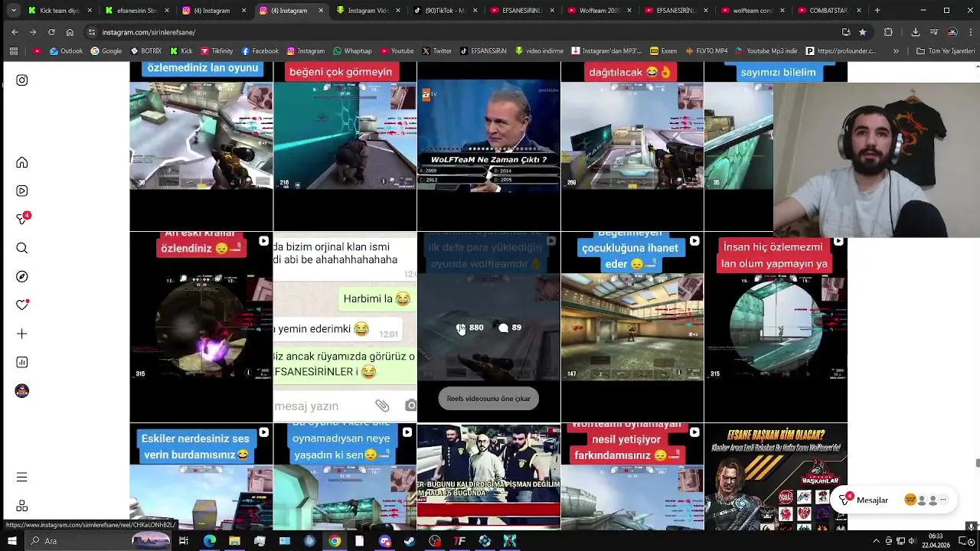Open the Whatsapp bookmark

[x=352, y=51]
